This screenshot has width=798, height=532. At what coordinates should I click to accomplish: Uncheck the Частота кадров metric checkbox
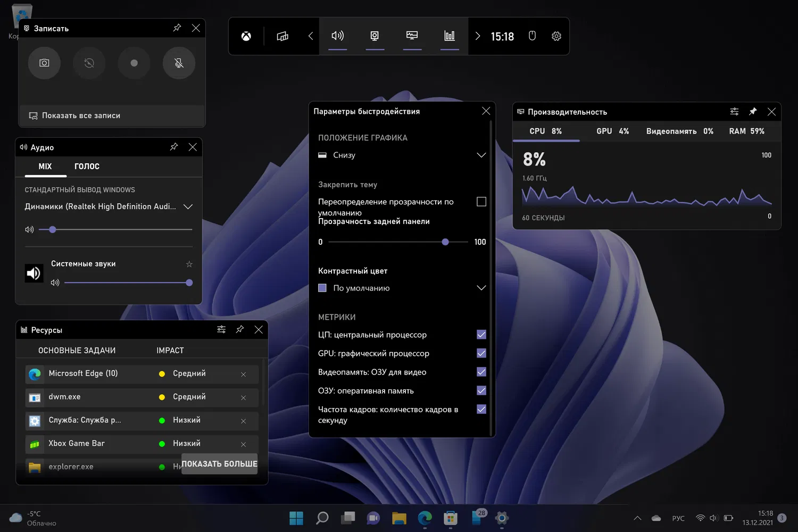[481, 409]
